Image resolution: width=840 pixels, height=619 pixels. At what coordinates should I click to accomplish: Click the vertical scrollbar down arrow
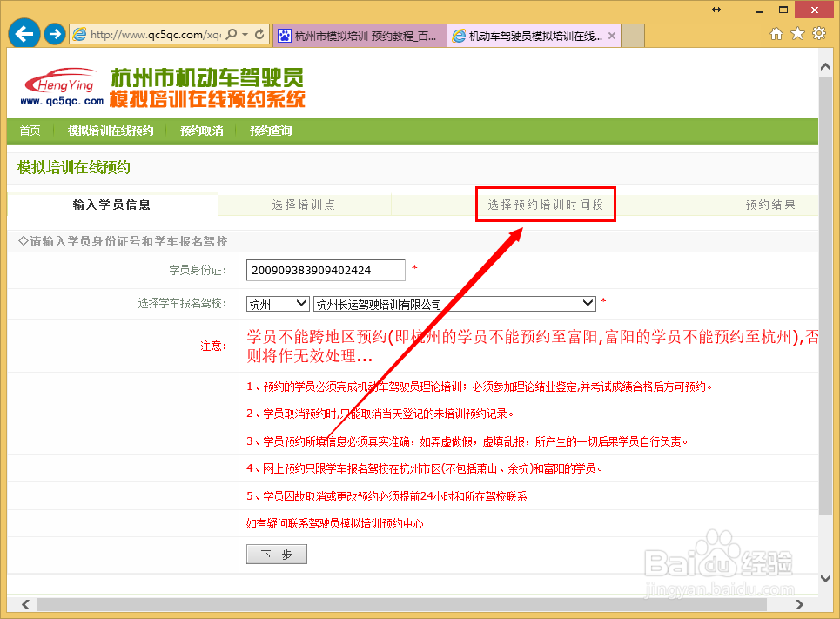coord(825,578)
